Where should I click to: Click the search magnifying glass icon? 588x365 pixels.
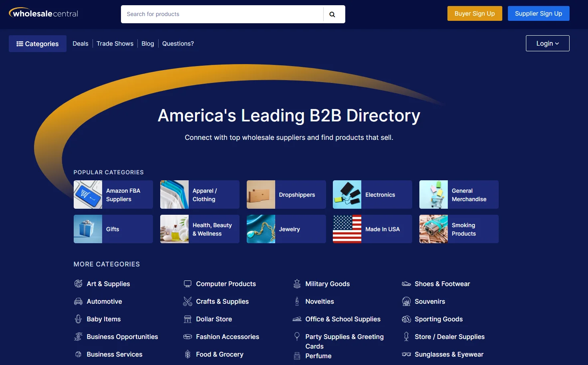[332, 14]
